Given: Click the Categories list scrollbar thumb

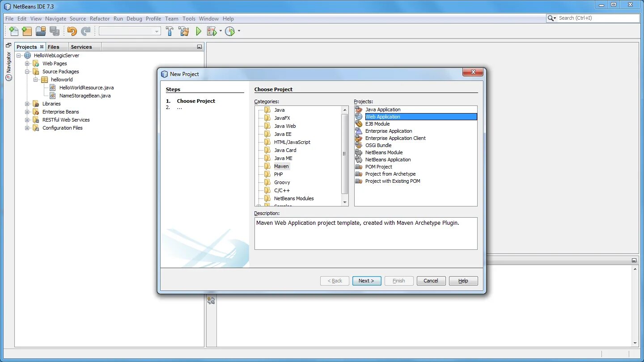Looking at the screenshot, I should click(345, 154).
